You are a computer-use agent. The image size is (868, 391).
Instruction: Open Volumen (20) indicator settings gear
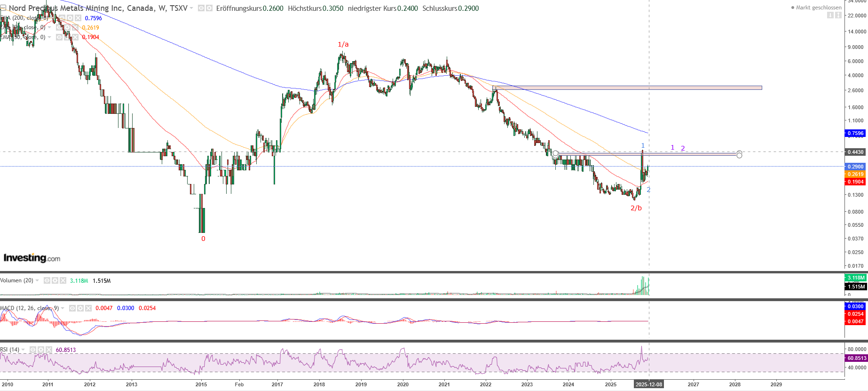pos(55,280)
